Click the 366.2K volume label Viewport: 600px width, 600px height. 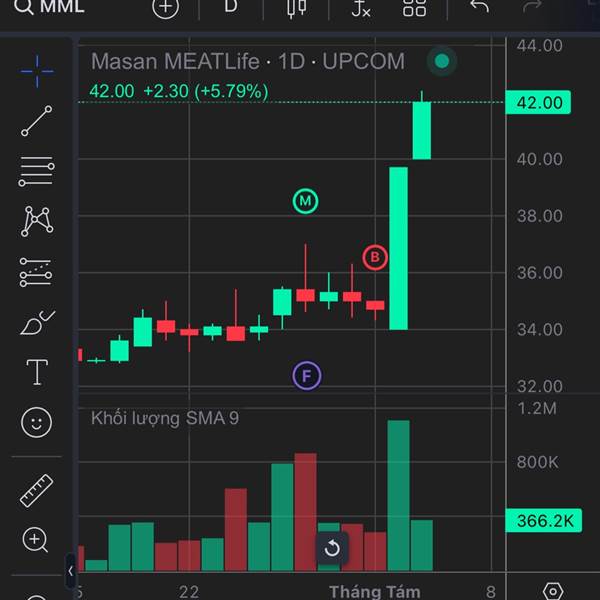(x=543, y=520)
